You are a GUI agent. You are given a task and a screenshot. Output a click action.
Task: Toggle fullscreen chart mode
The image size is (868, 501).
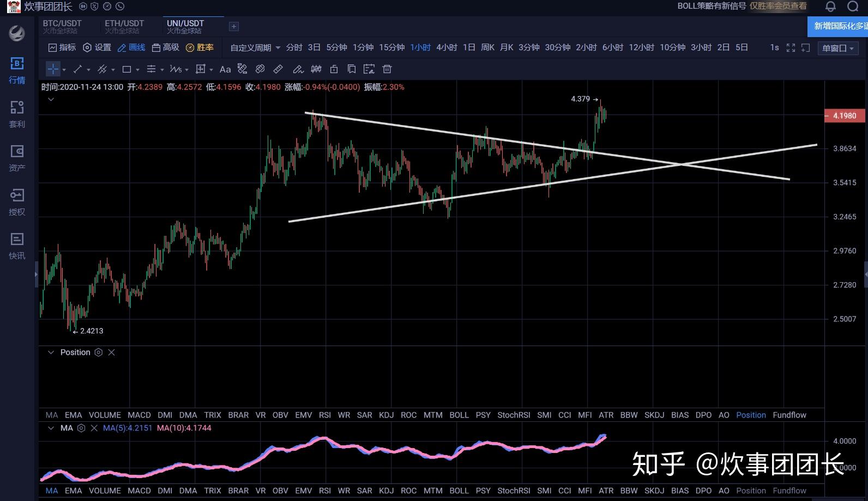(x=791, y=48)
